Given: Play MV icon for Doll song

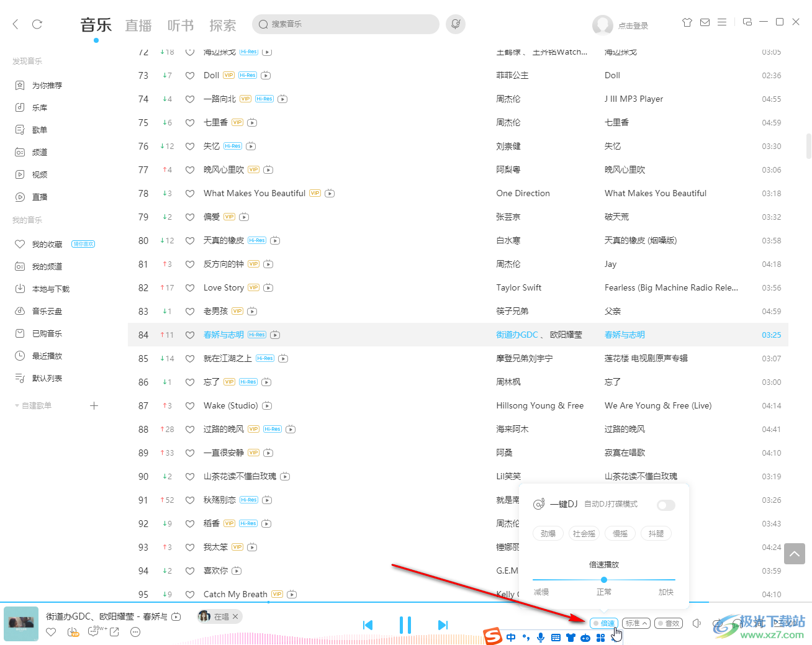Looking at the screenshot, I should [x=266, y=76].
